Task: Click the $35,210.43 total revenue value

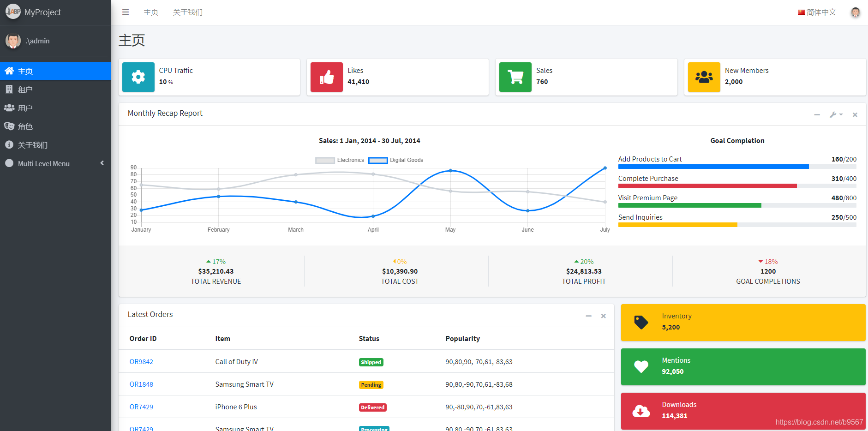Action: pyautogui.click(x=216, y=271)
